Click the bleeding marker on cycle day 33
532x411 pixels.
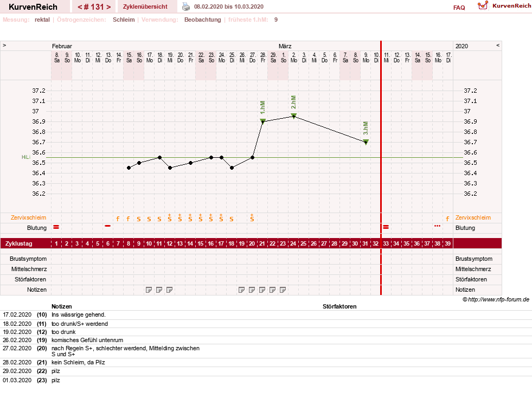coord(386,227)
